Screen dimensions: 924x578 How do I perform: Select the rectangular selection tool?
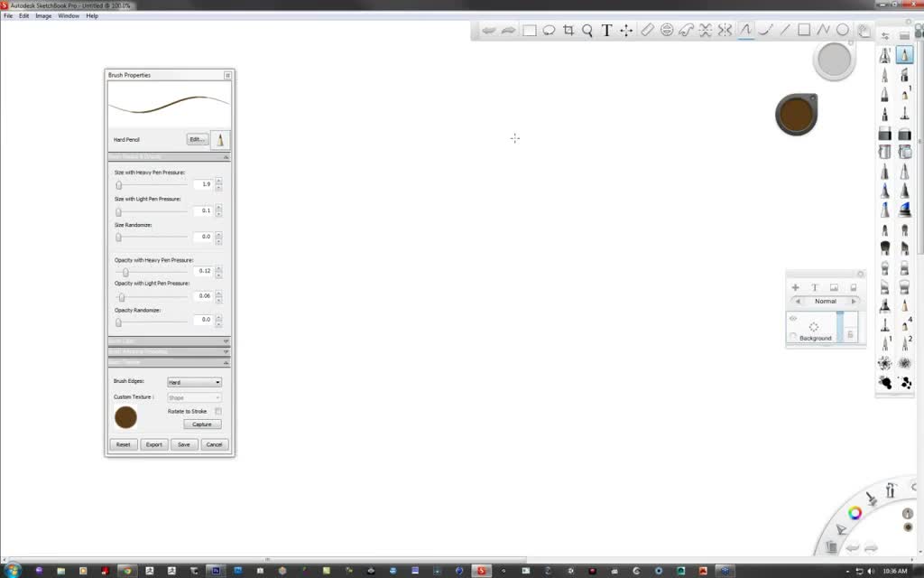pos(529,30)
